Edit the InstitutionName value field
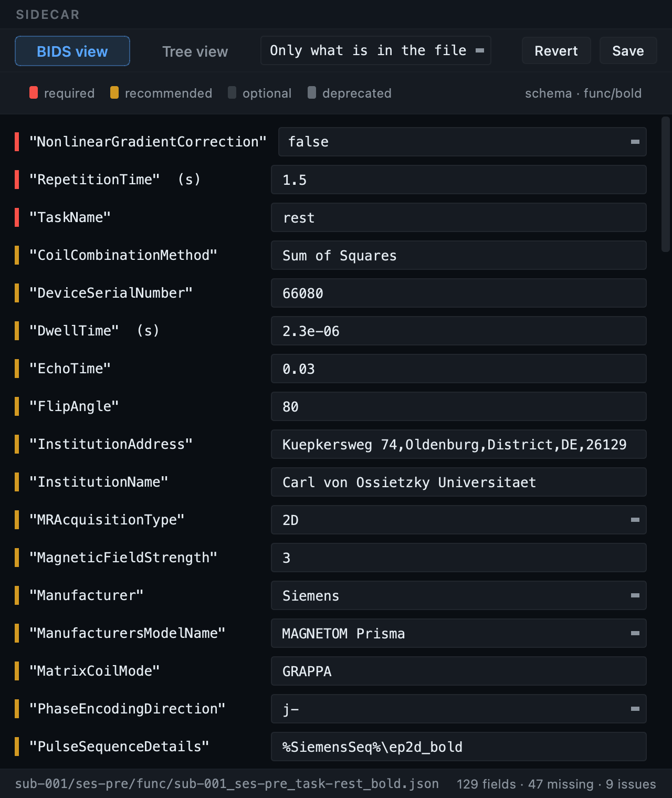Viewport: 672px width, 798px height. pyautogui.click(x=458, y=482)
